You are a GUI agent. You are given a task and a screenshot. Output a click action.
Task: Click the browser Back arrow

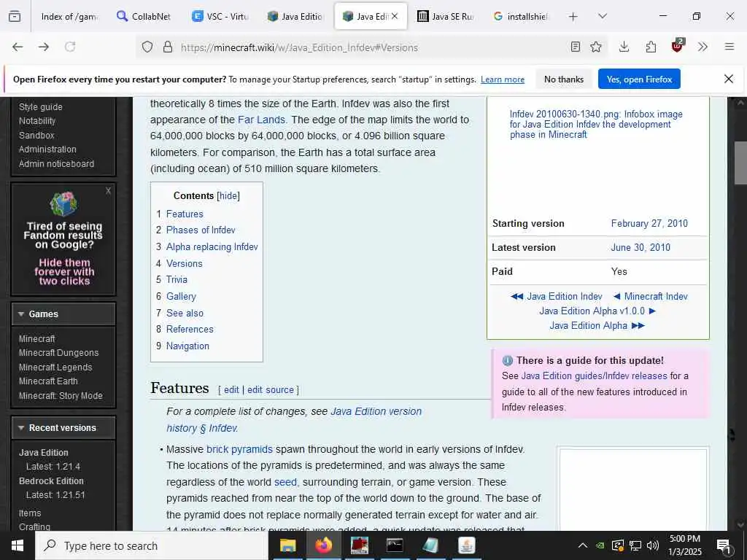(x=18, y=47)
